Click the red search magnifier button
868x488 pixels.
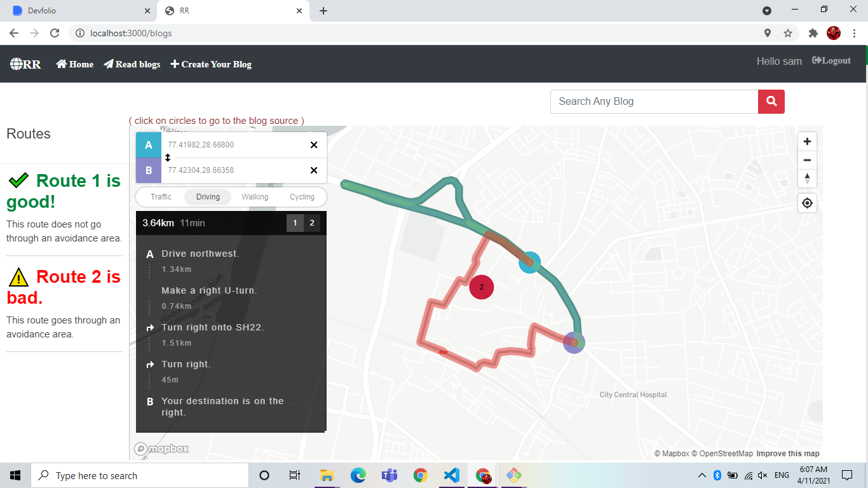771,102
